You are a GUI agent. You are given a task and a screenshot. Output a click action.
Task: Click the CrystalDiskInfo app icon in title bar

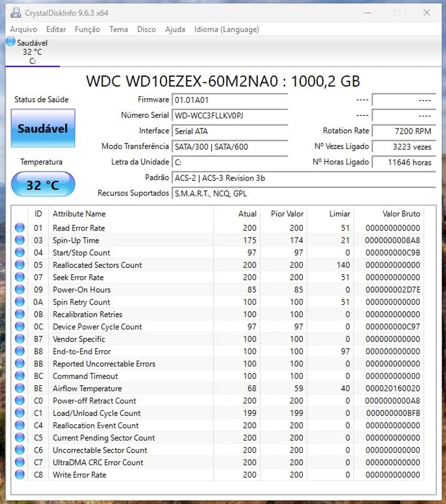coord(15,13)
